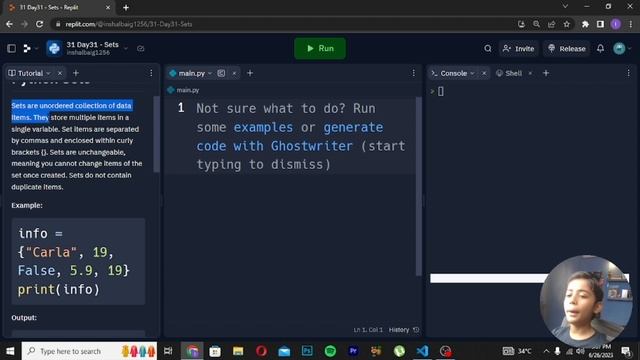Click the Release button
The image size is (640, 360).
[x=566, y=49]
